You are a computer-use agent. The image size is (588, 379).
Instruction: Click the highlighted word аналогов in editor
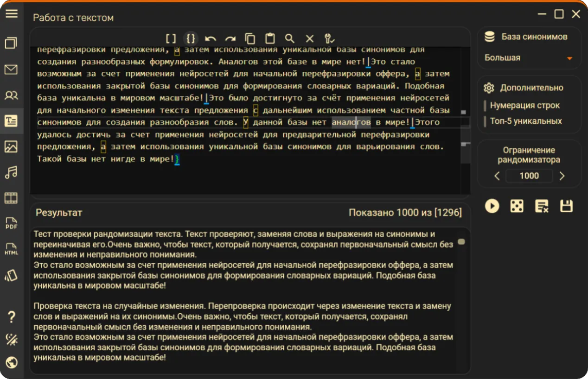351,122
